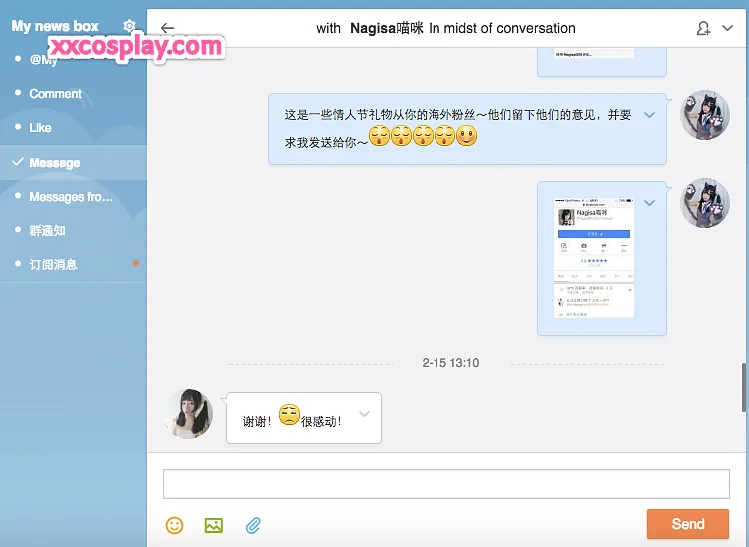This screenshot has height=547, width=749.
Task: Click the message text input field
Action: [446, 484]
